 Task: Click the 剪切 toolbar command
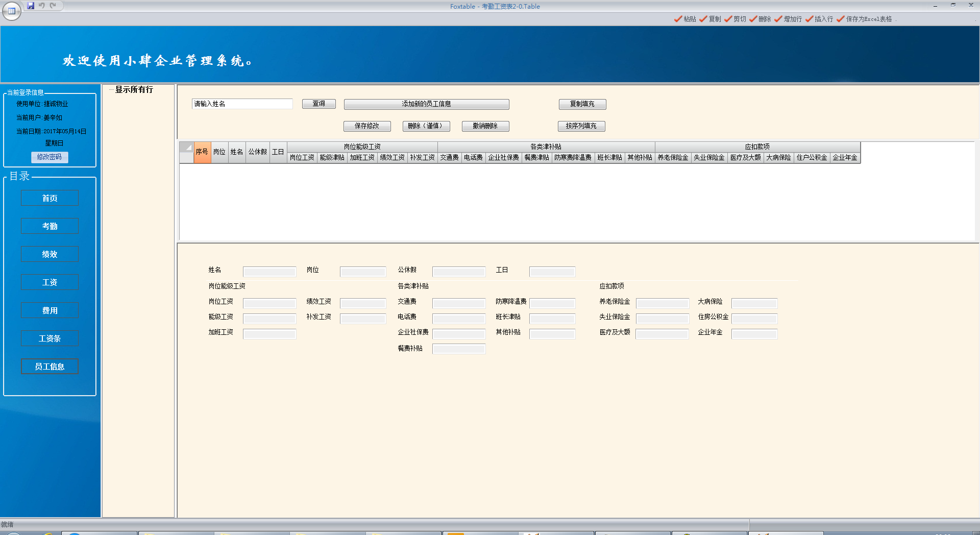point(735,19)
